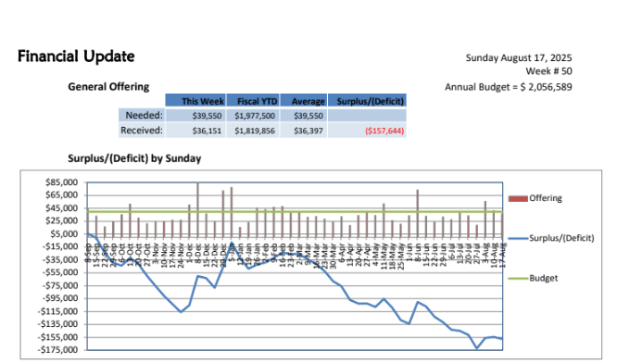Click the "Surplus/(Deficit) by Sunday" chart heading
The image size is (617, 364).
click(x=134, y=158)
